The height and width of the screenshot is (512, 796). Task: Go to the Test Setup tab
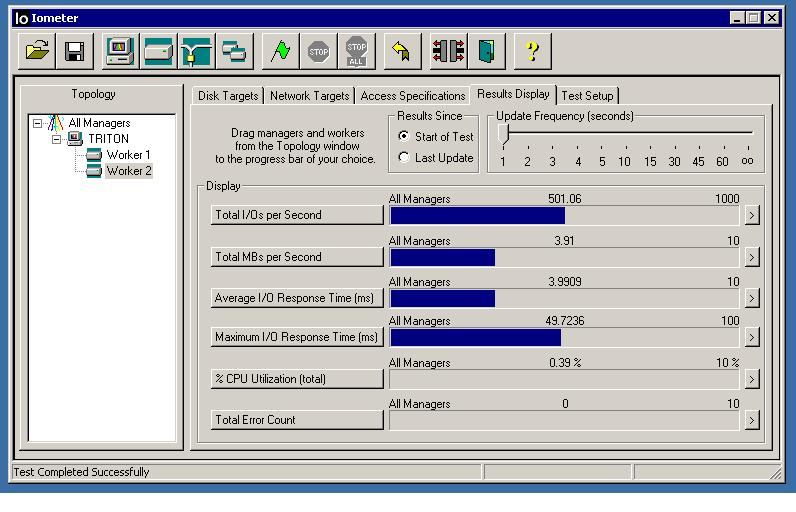pyautogui.click(x=587, y=96)
